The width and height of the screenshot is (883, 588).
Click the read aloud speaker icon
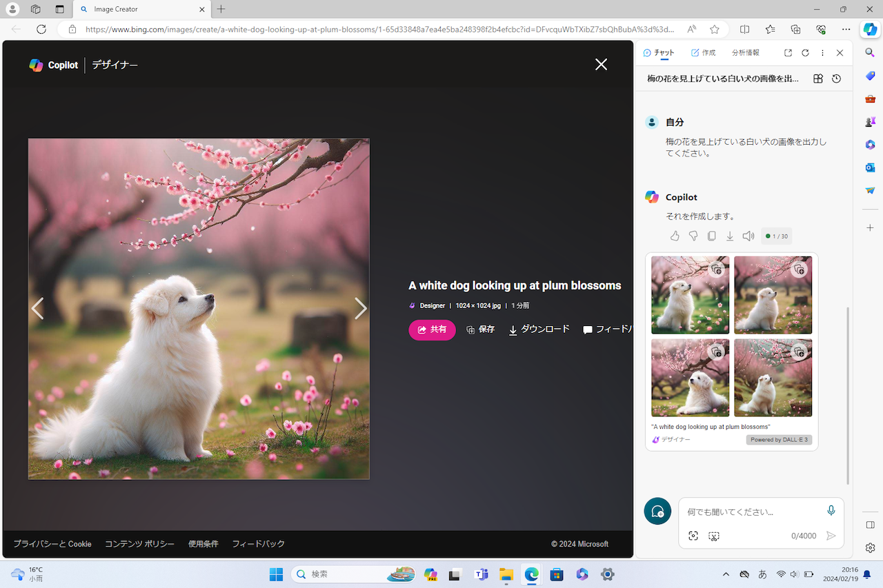coord(748,236)
